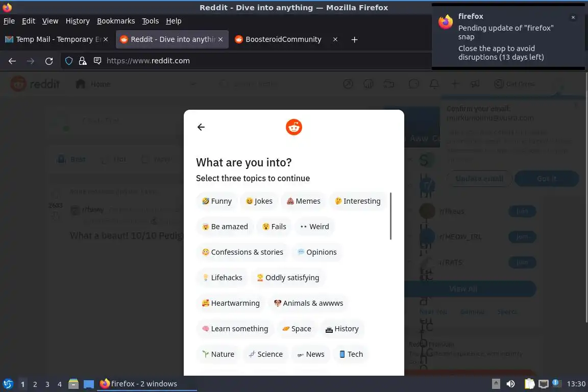Click the 13:30 clock
Screen dimensions: 588x392
576,384
